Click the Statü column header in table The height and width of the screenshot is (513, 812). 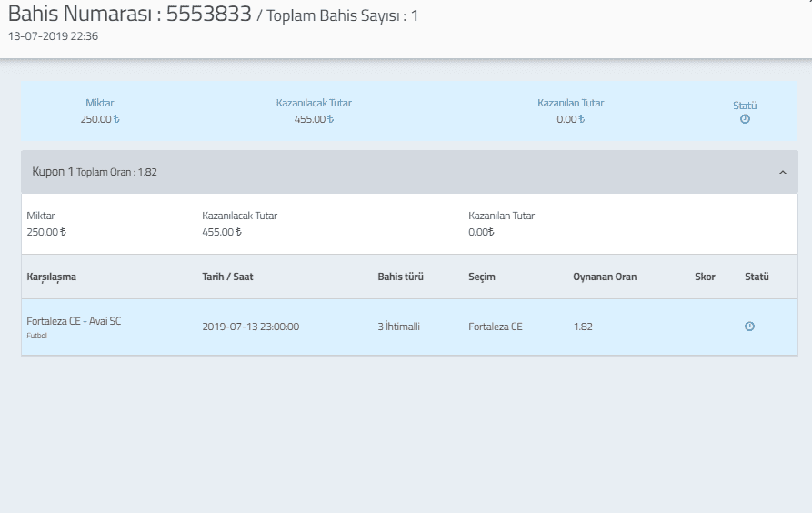pos(757,277)
